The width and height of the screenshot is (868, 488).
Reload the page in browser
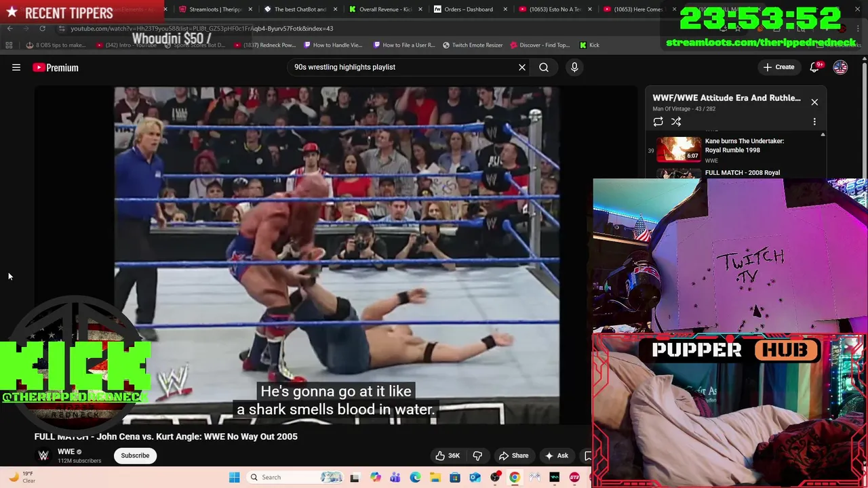coord(42,28)
